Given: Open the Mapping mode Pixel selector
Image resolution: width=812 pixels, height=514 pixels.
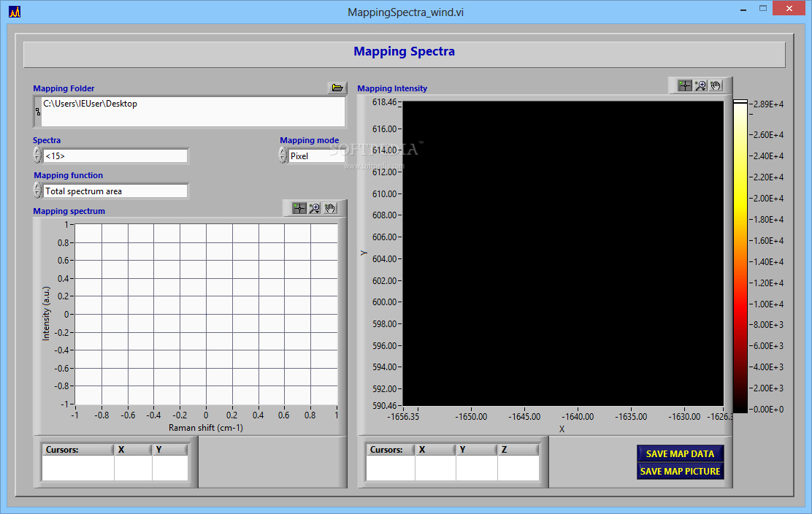Looking at the screenshot, I should coord(316,156).
